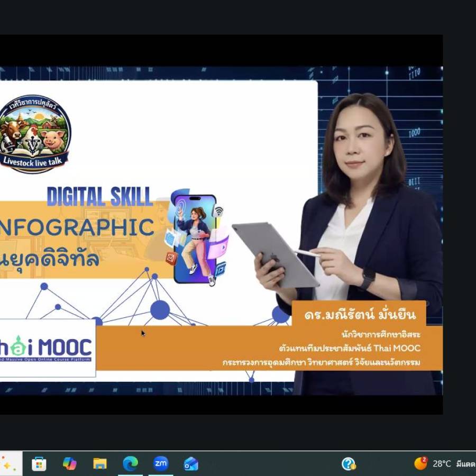Click the notification badge on the weather icon

click(425, 459)
